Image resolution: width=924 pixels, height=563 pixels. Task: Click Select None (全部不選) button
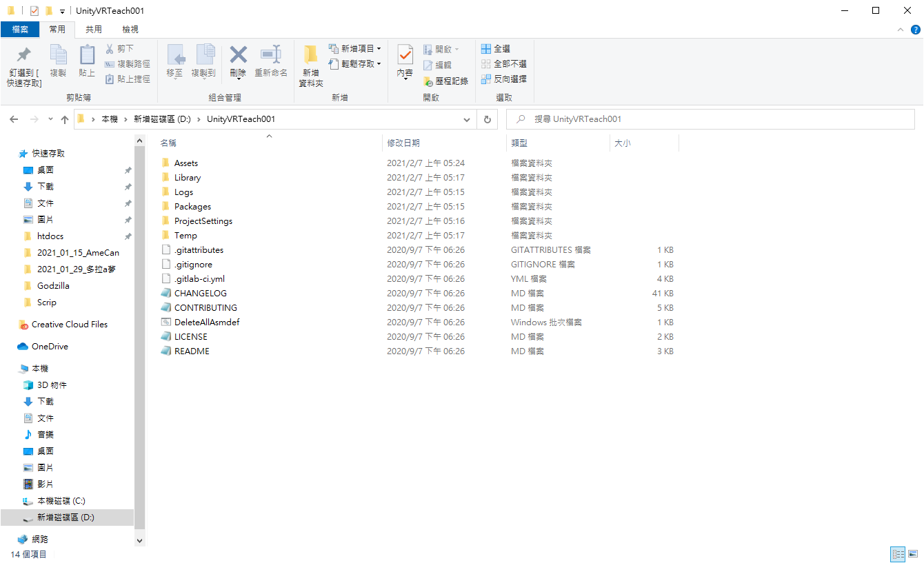pos(504,64)
